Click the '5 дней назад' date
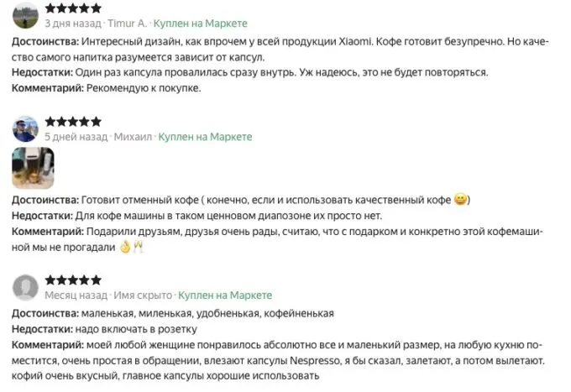The image size is (571, 392). click(x=76, y=136)
